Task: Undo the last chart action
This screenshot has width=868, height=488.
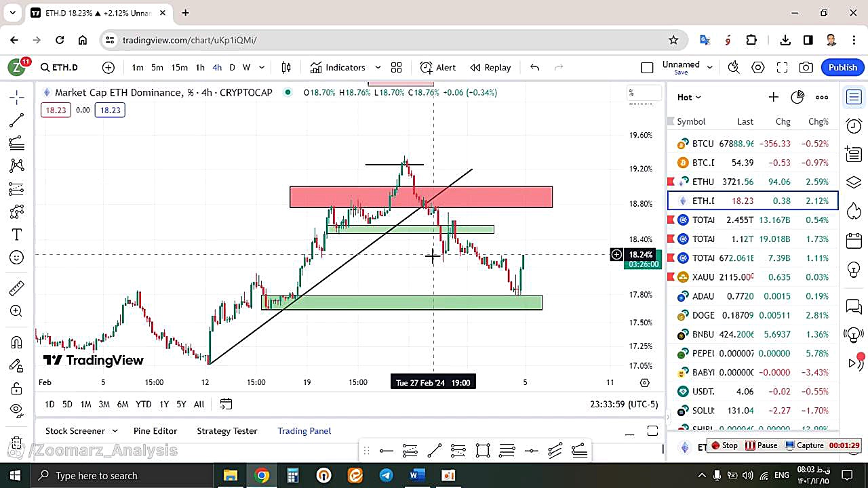Action: [534, 67]
